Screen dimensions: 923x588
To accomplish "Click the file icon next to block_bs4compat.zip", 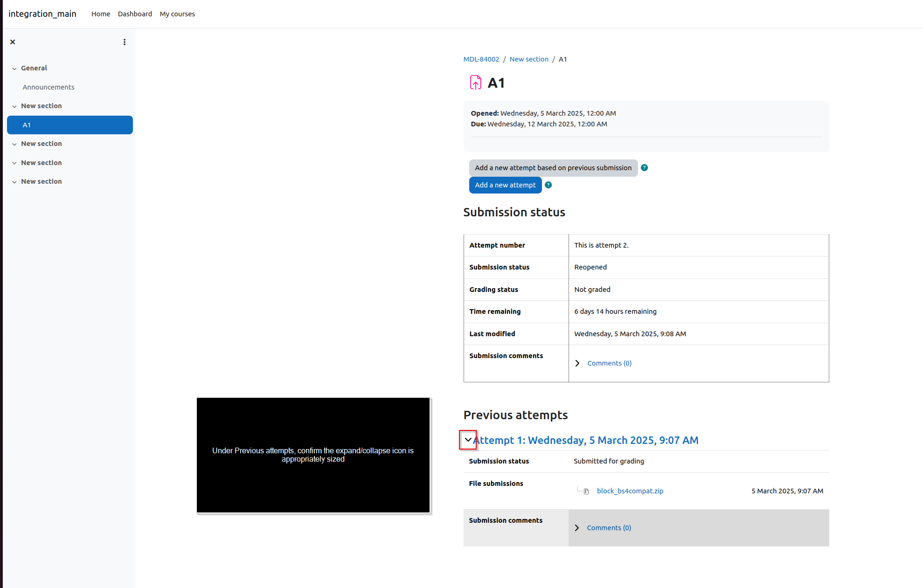I will tap(586, 491).
